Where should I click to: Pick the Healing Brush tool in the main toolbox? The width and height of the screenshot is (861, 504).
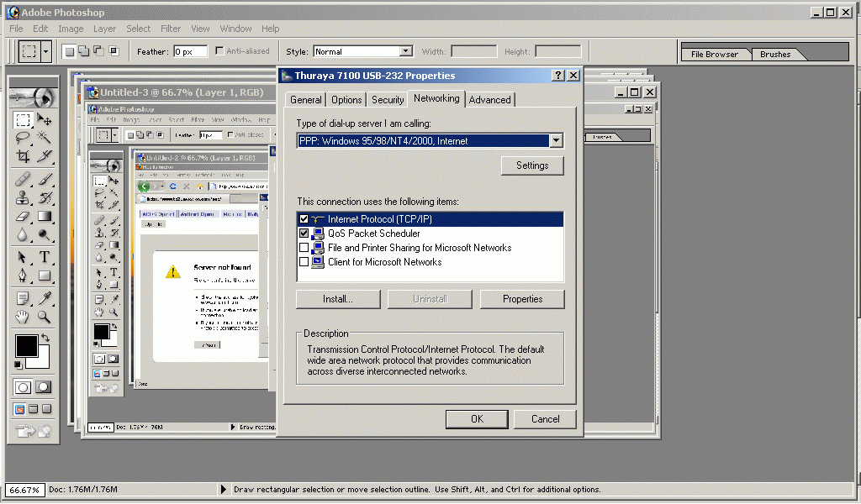point(23,179)
